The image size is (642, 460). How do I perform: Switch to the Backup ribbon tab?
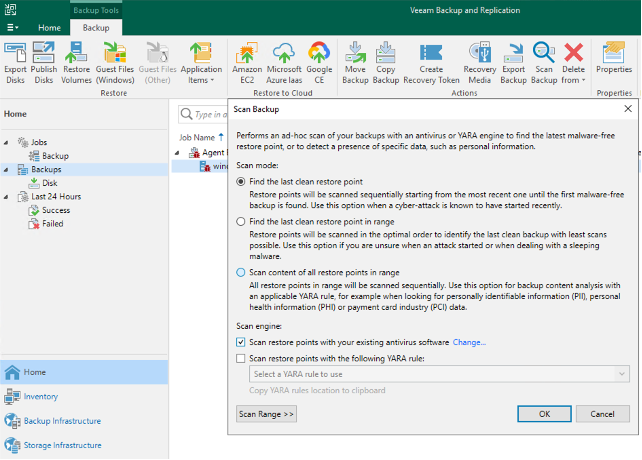(96, 27)
